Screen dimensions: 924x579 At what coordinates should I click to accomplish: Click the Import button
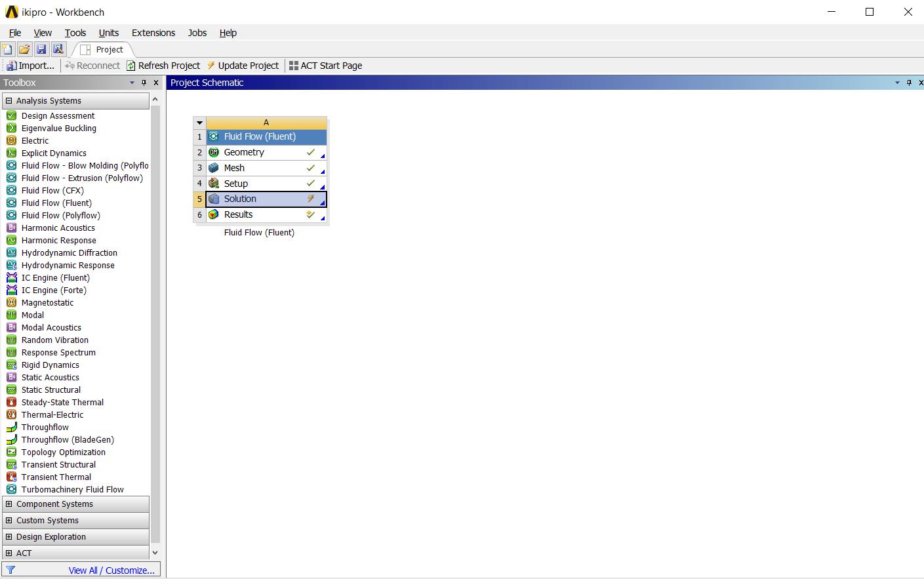(x=31, y=66)
